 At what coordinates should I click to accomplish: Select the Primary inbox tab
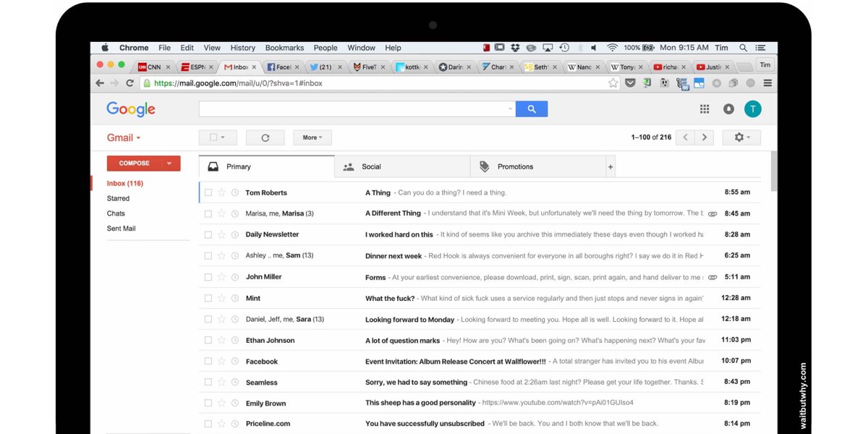coord(266,166)
